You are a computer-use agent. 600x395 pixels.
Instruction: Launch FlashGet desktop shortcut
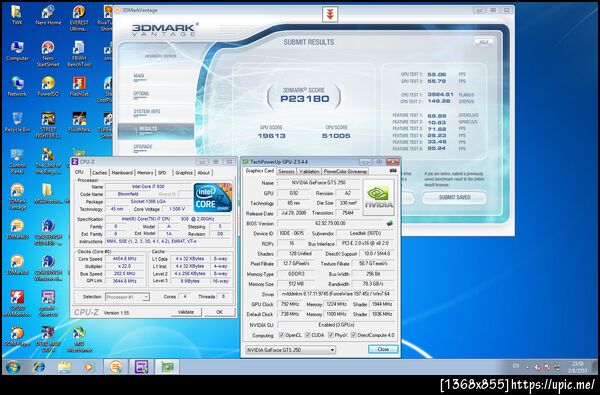point(79,86)
